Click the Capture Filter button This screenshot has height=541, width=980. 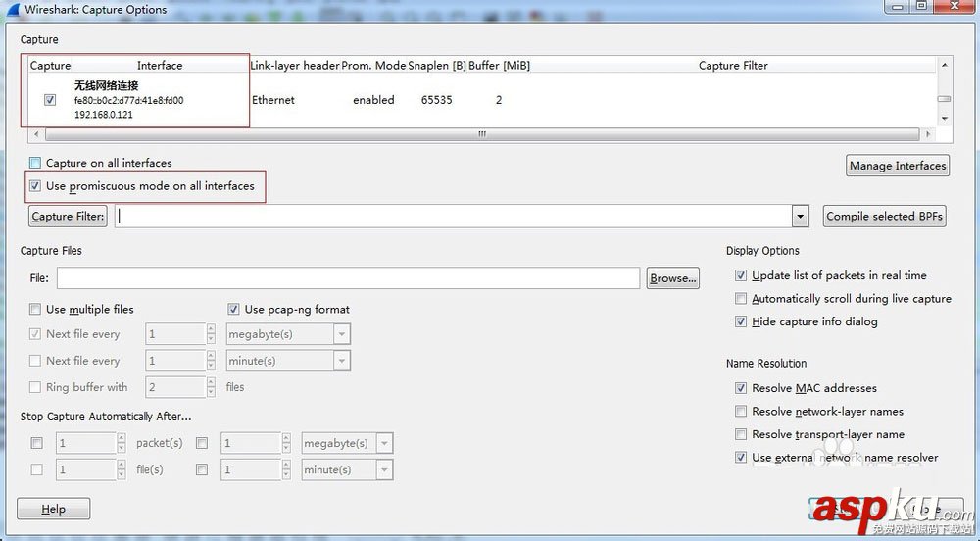click(68, 217)
